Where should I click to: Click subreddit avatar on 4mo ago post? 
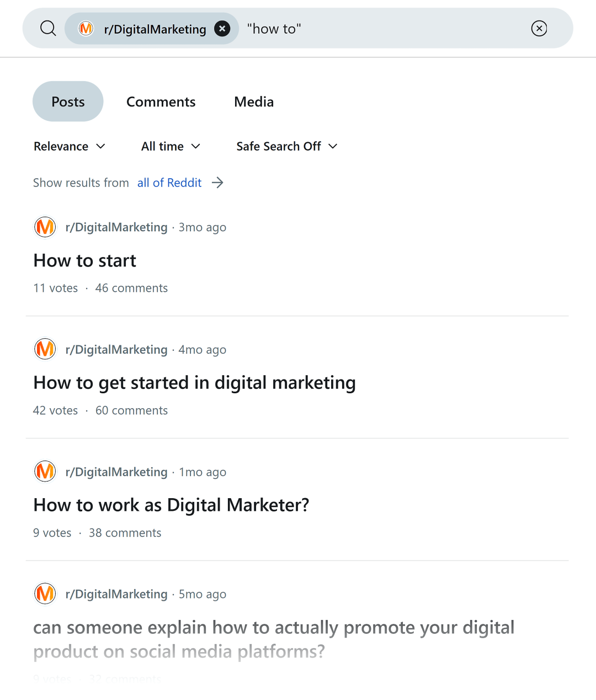point(45,349)
